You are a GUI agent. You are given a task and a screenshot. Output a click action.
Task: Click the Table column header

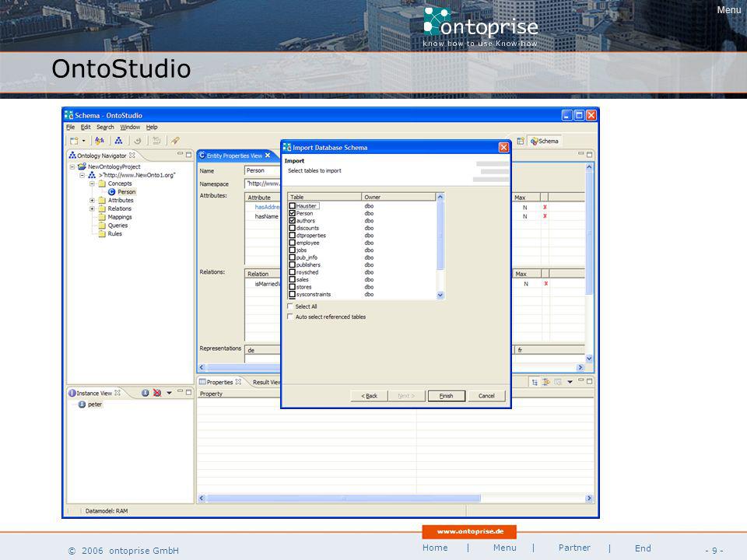[x=324, y=197]
